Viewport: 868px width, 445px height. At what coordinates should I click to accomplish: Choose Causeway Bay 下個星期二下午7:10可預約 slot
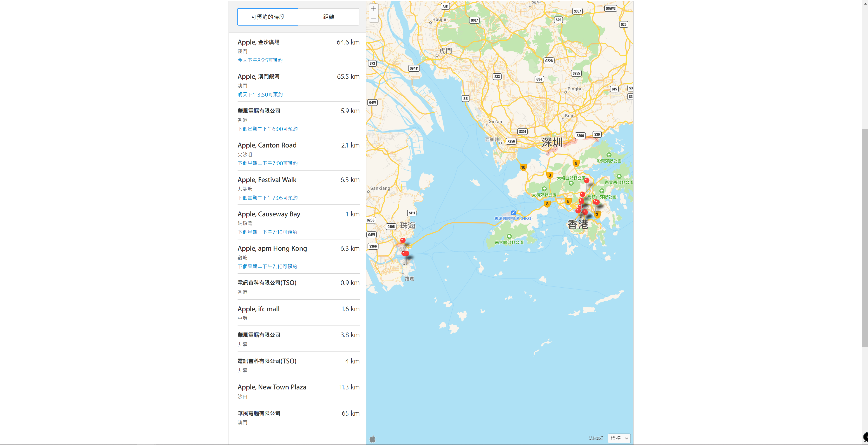coord(268,232)
